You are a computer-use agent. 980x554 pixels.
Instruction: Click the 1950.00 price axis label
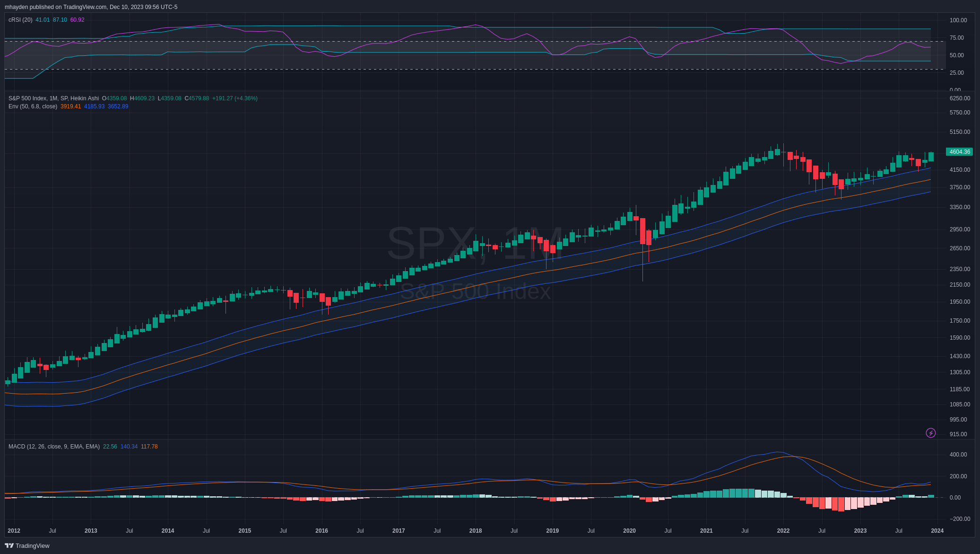(x=960, y=302)
